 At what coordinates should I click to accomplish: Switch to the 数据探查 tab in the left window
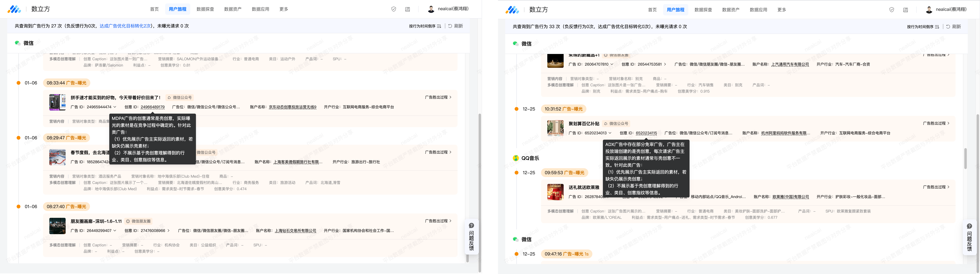pyautogui.click(x=205, y=9)
